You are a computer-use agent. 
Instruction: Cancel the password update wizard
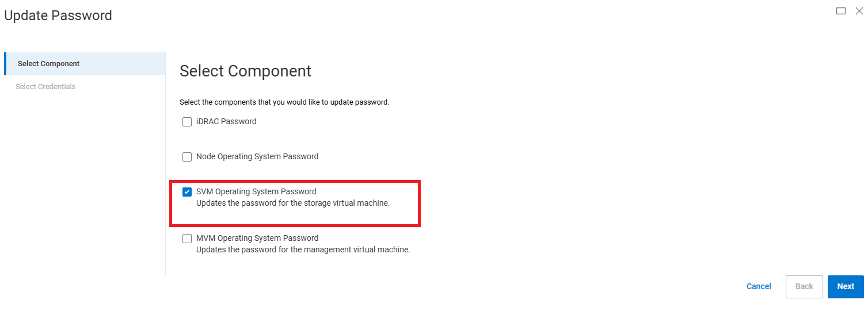[x=759, y=286]
